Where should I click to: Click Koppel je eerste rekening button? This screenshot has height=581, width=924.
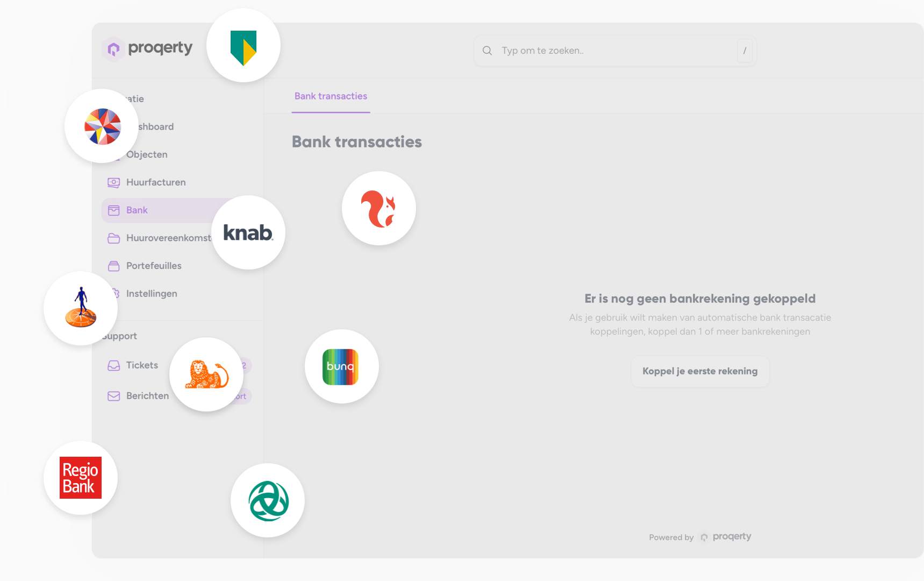coord(700,371)
